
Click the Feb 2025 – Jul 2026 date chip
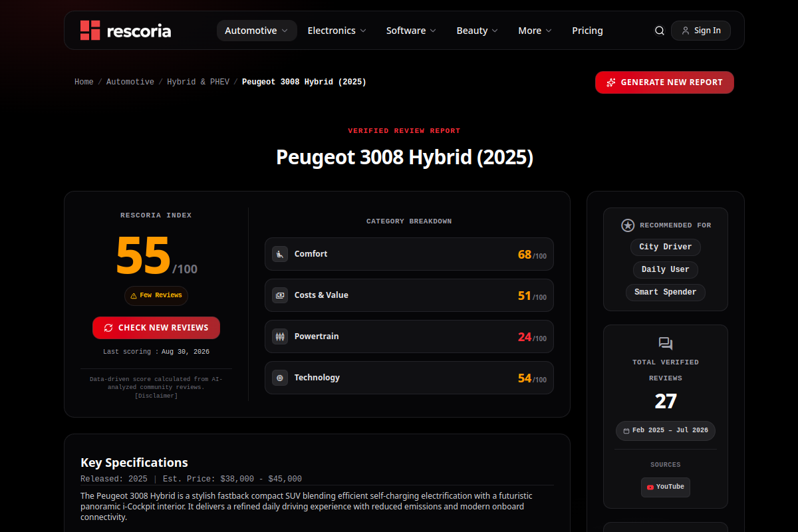666,431
